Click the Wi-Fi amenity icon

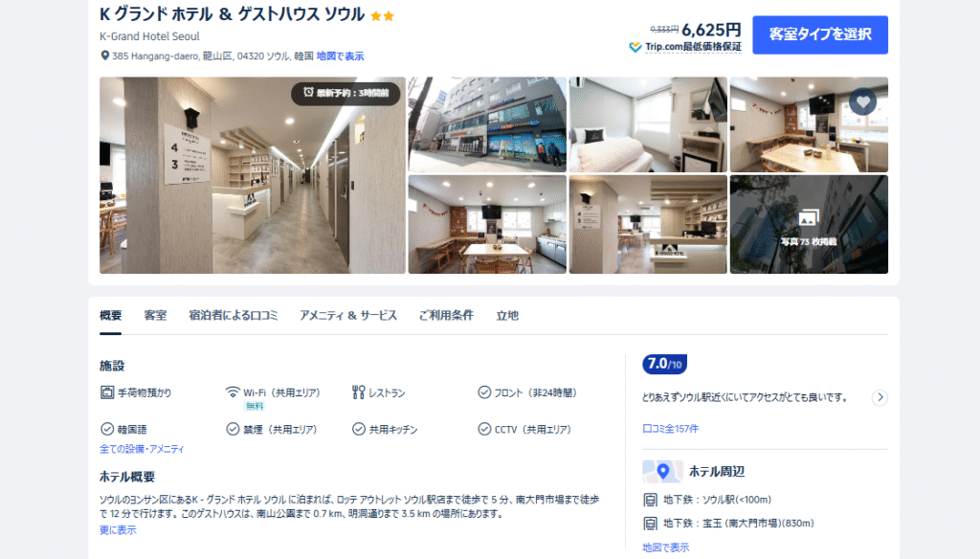coord(233,392)
